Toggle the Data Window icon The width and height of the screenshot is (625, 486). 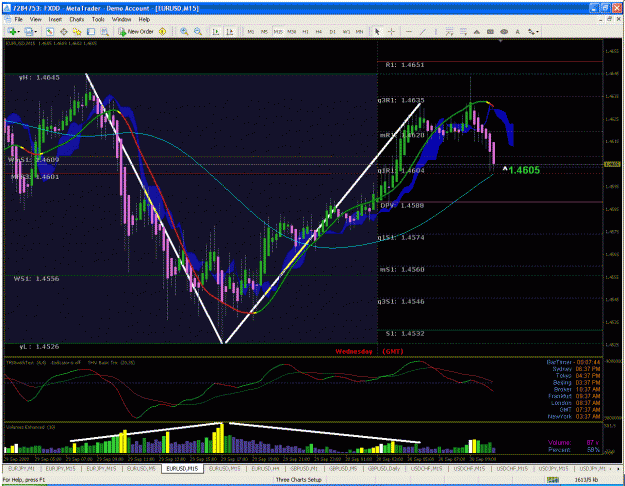[63, 31]
